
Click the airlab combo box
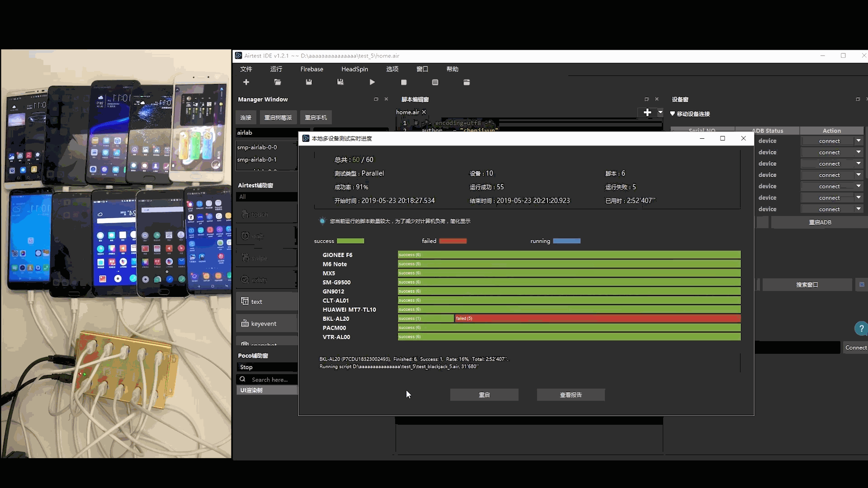coord(267,132)
